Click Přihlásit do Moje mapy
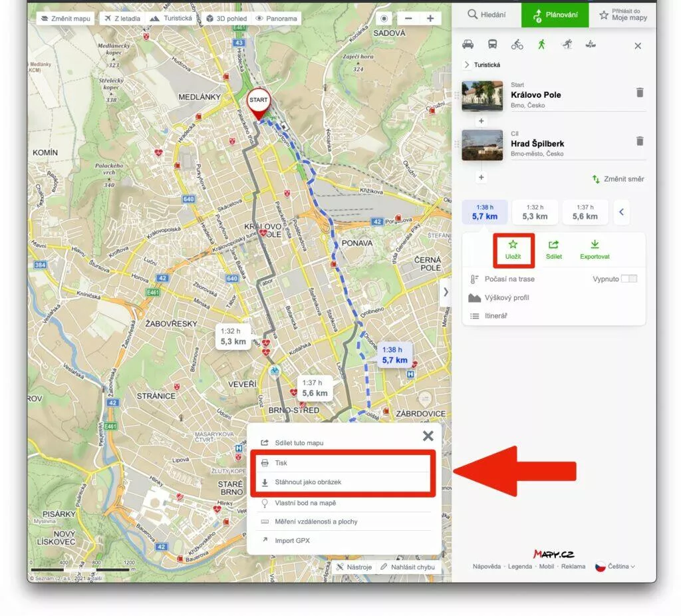Screen dimensions: 681x616 (624, 15)
